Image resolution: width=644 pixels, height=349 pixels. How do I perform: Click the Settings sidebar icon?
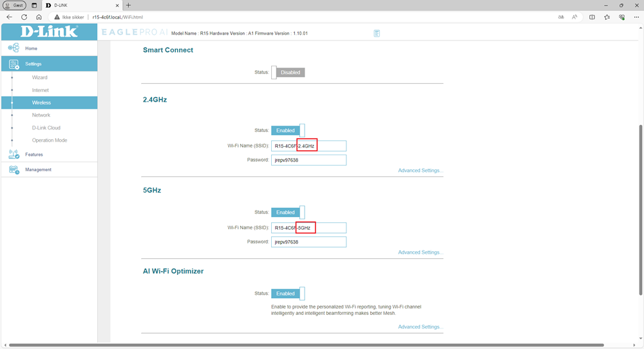click(14, 64)
